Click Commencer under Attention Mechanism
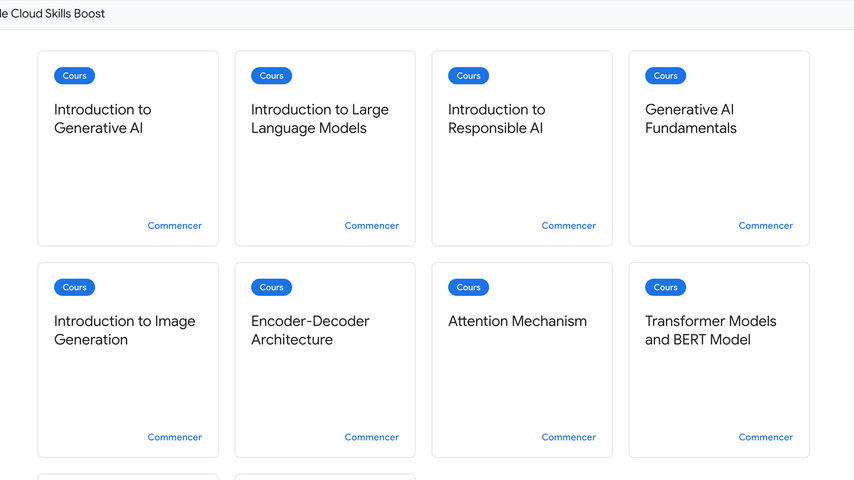The width and height of the screenshot is (854, 480). [x=568, y=437]
